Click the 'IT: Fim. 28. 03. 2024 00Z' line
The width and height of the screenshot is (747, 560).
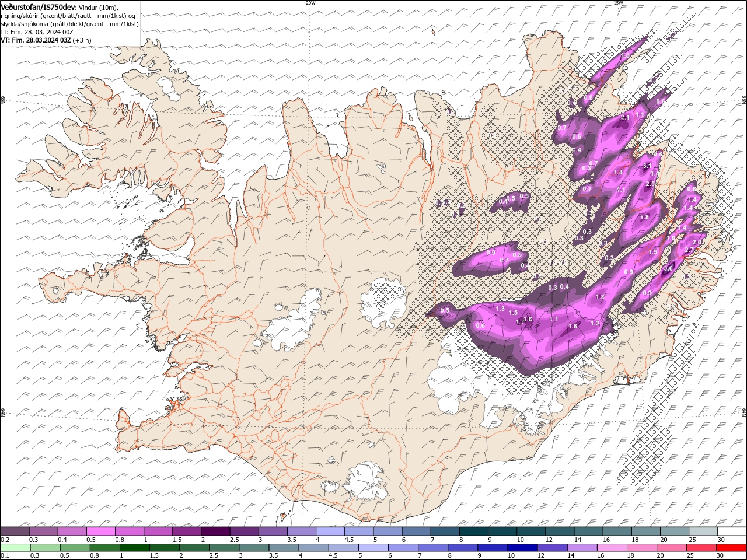click(x=36, y=32)
